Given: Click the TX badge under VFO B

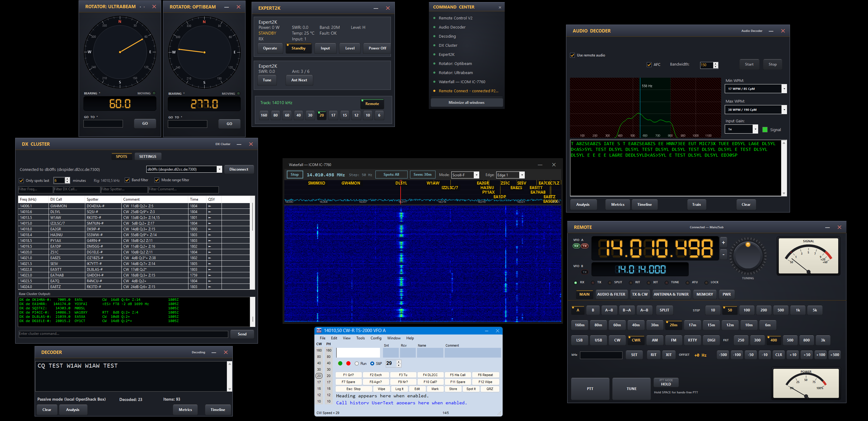Looking at the screenshot, I should 585,272.
